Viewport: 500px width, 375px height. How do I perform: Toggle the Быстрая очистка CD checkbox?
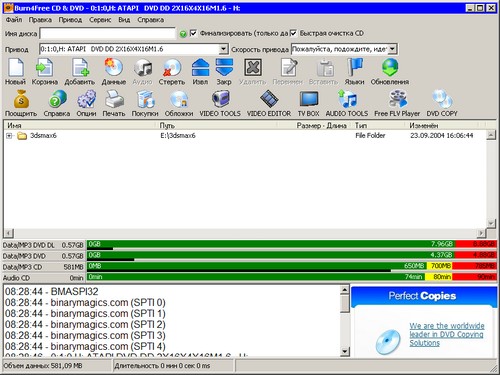[293, 33]
